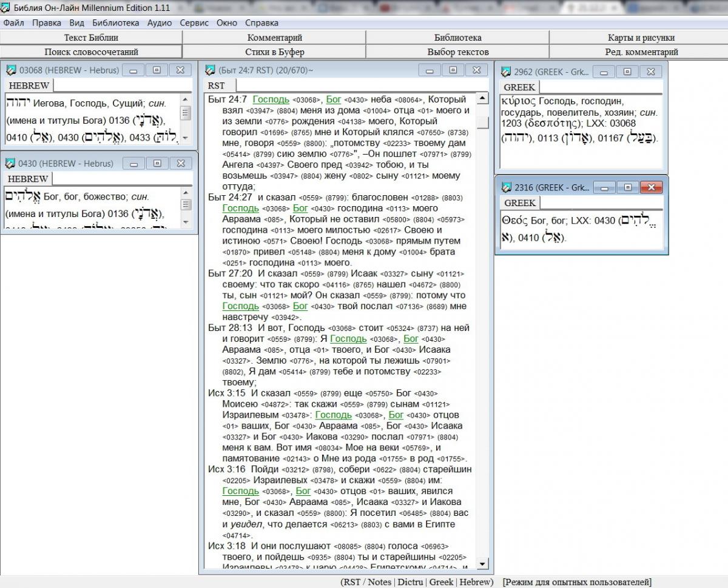Click first underlined Господь link in Быт 24:7
Viewport: 728px width, 588px height.
(x=271, y=99)
